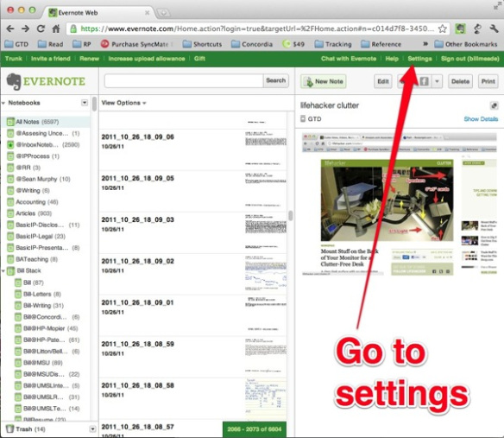
Task: Bookmark this page with the star icon
Action: coord(442,29)
